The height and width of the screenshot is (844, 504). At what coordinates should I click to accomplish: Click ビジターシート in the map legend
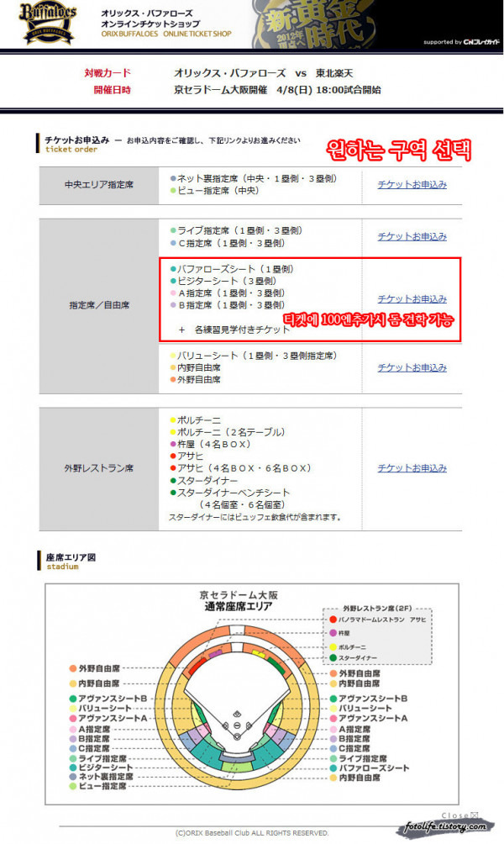tap(101, 767)
